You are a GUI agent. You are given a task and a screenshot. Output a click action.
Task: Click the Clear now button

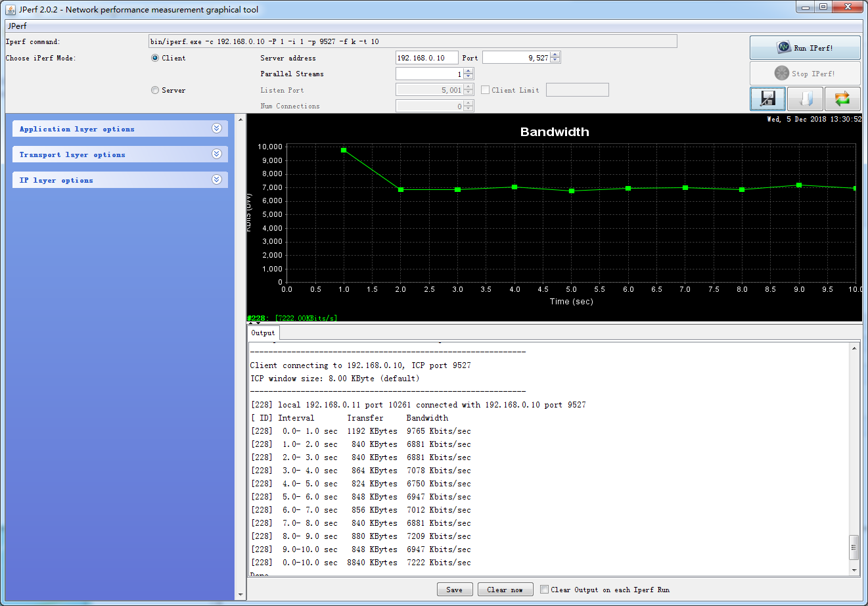click(x=505, y=590)
